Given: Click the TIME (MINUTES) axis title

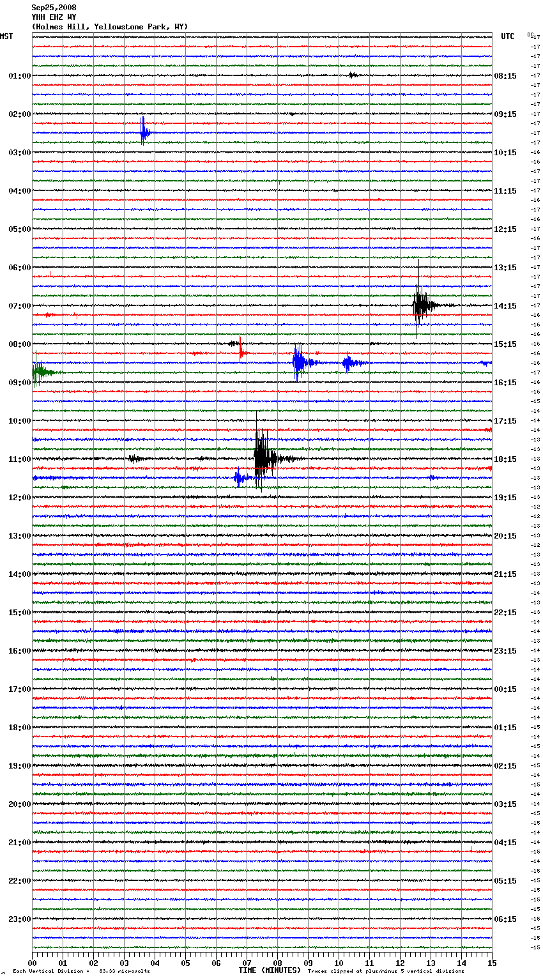Looking at the screenshot, I should tap(270, 970).
